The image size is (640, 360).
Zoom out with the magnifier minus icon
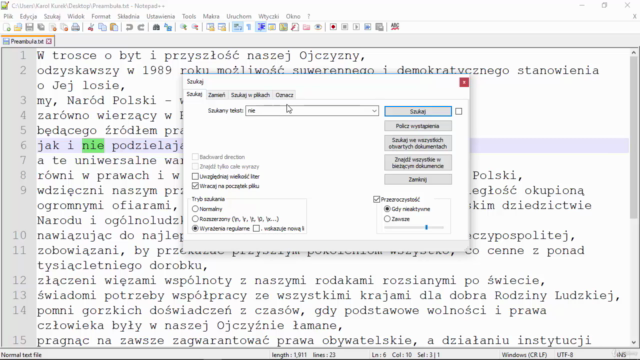(195, 27)
